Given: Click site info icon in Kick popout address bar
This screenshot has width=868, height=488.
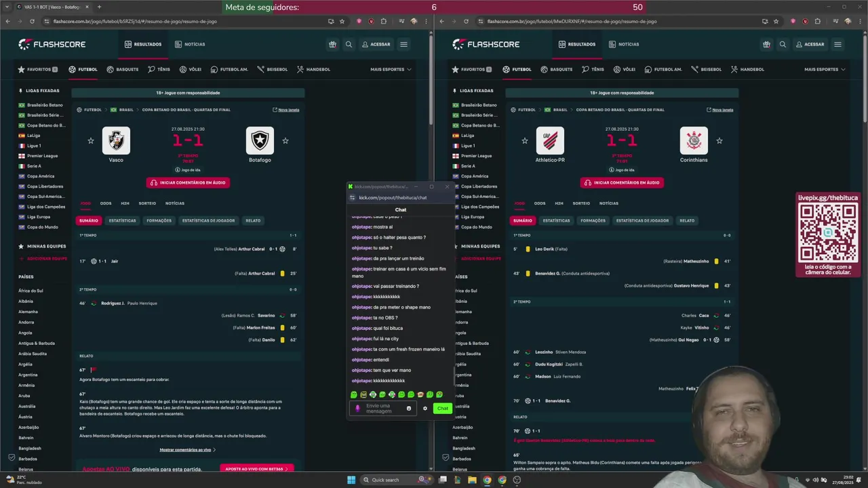Looking at the screenshot, I should tap(352, 198).
